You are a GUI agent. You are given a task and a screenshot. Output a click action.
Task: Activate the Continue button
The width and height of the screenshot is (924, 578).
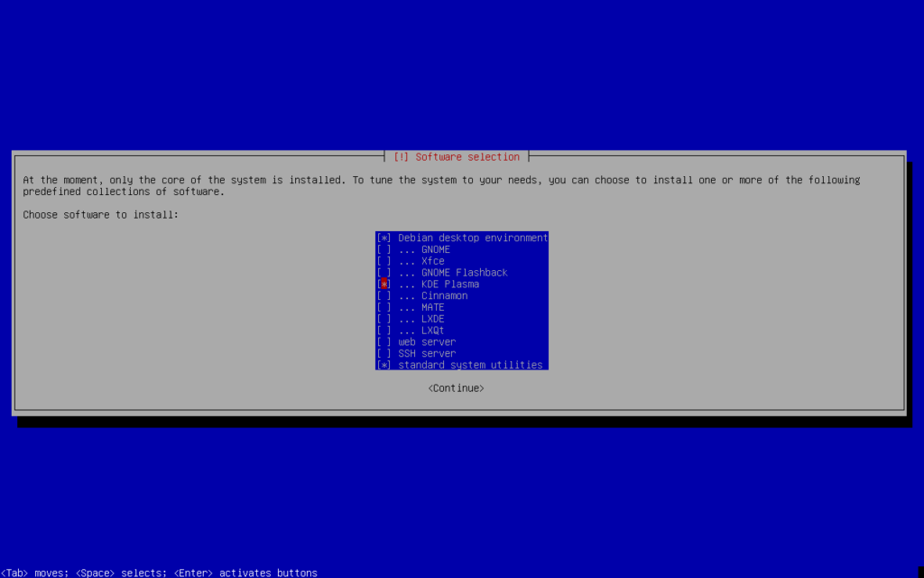point(456,388)
